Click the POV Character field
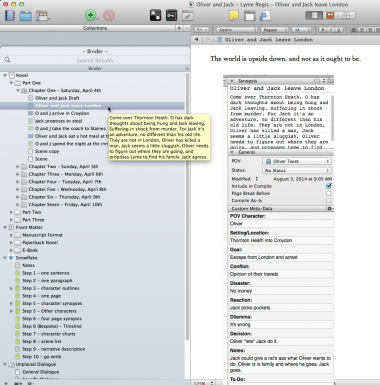The image size is (380, 385). [281, 224]
